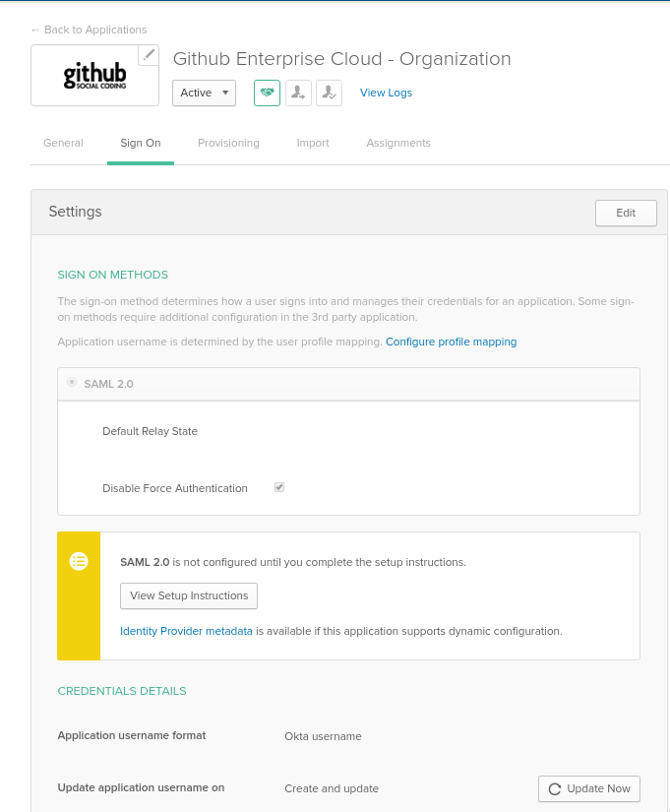Select the SAML 2.0 radio button
Image resolution: width=670 pixels, height=812 pixels.
click(72, 382)
